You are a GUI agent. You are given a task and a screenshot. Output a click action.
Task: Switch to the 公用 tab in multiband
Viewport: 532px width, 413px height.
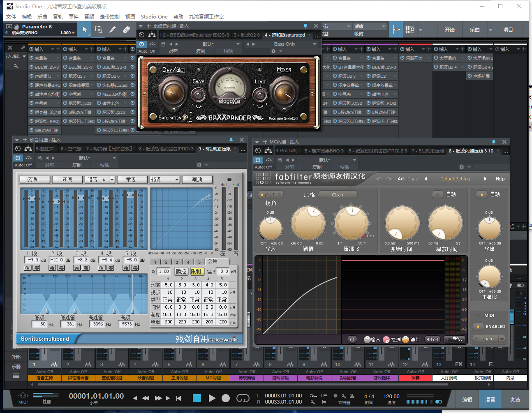(x=213, y=261)
